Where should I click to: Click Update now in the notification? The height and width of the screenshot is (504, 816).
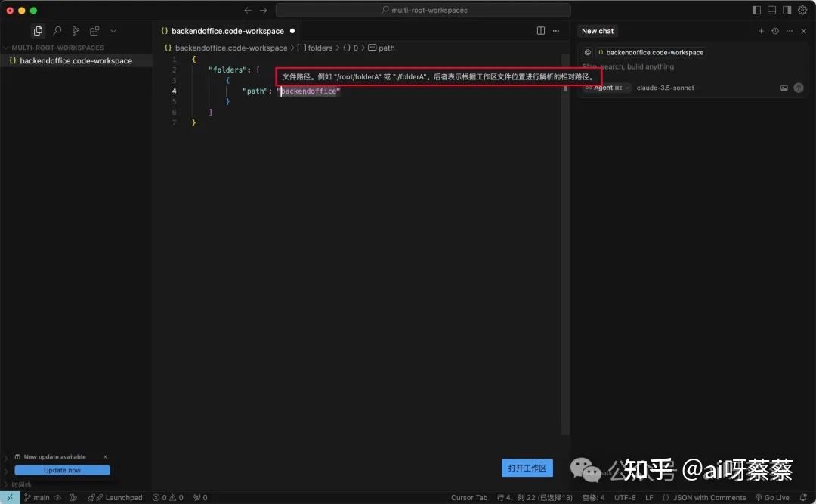pyautogui.click(x=63, y=470)
